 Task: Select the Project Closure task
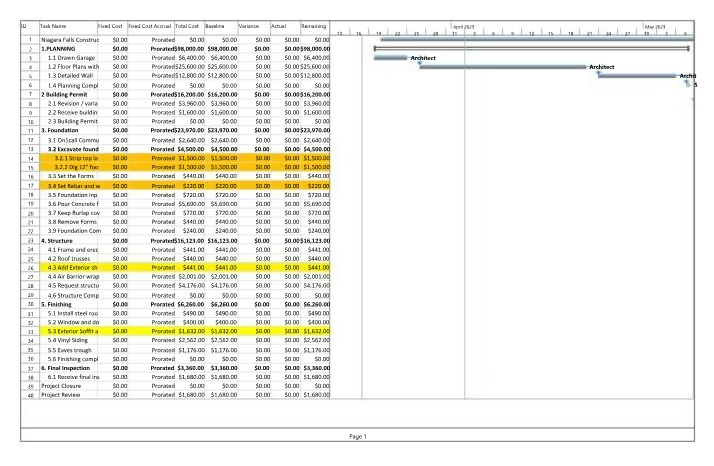pos(61,386)
